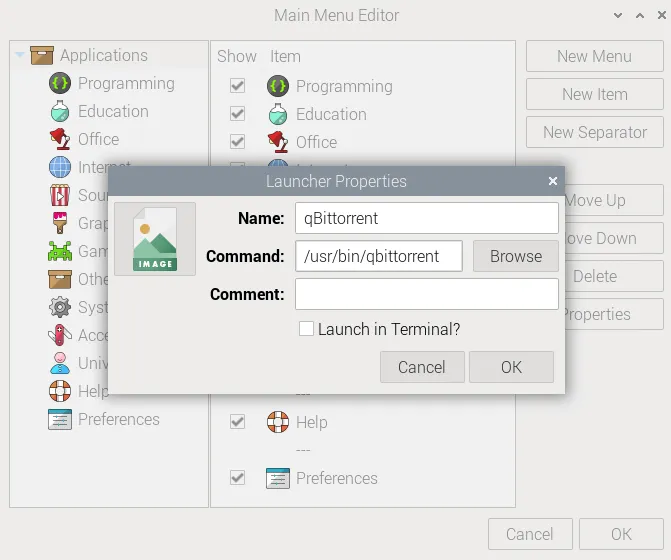
Task: Click Help lifebuoy icon in Item list
Action: (x=278, y=422)
